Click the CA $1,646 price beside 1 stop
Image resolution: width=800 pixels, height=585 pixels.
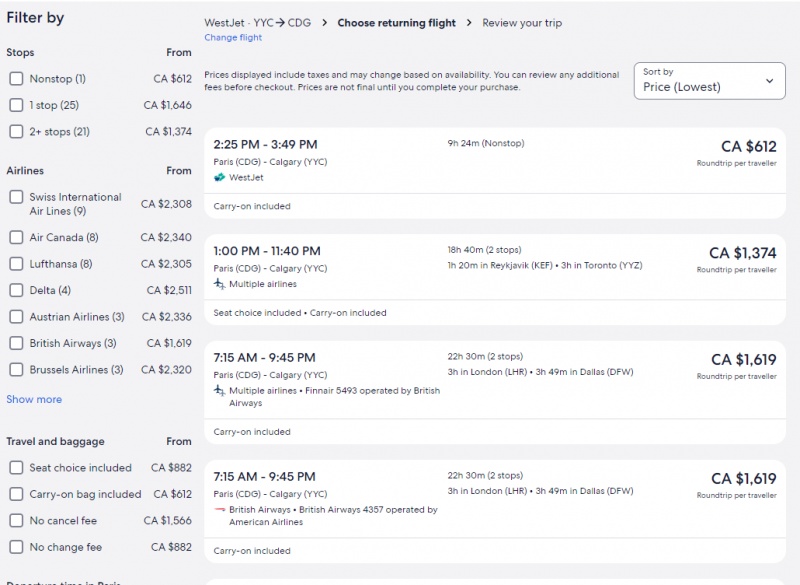pyautogui.click(x=167, y=105)
